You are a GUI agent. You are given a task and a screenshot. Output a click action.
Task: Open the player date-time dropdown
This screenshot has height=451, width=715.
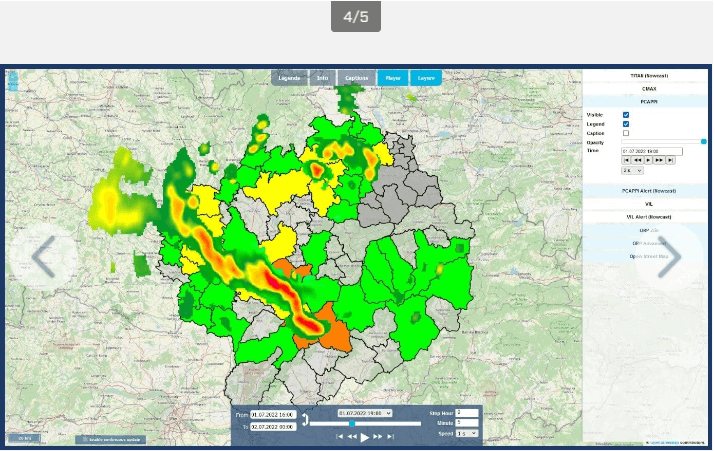(365, 413)
